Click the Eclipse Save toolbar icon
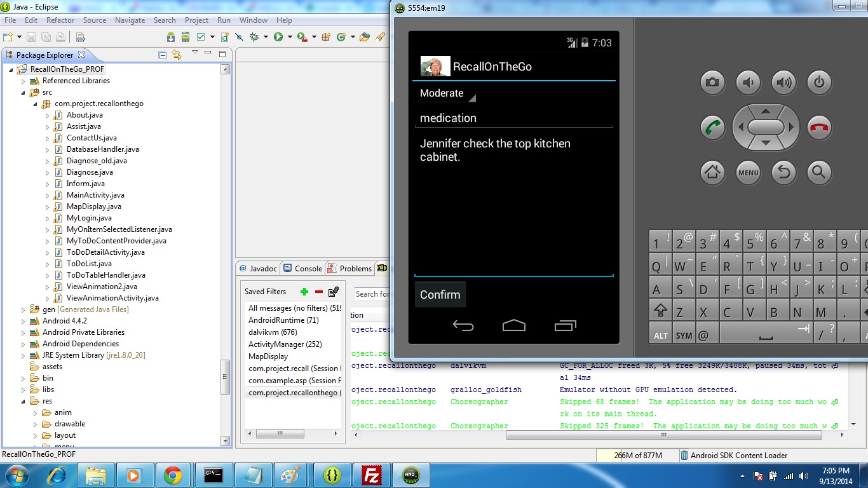Image resolution: width=868 pixels, height=488 pixels. point(32,37)
